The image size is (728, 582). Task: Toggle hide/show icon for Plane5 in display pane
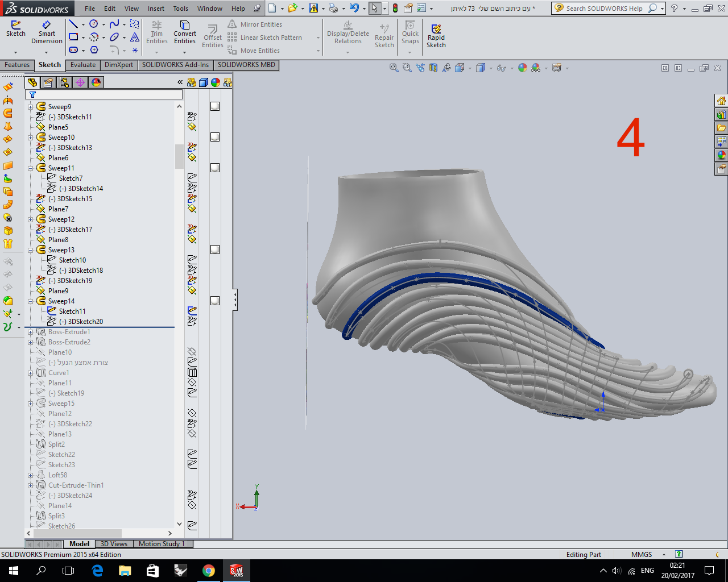[192, 127]
